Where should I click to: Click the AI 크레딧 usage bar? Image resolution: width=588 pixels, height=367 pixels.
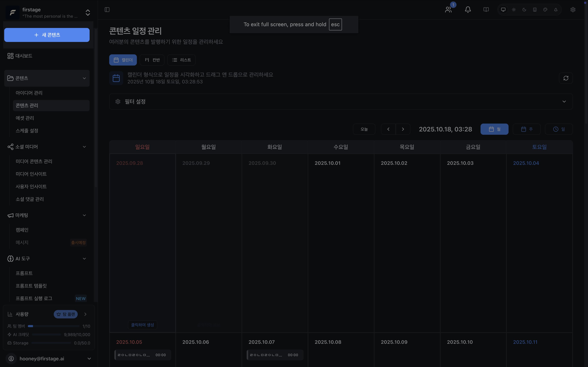(x=46, y=334)
